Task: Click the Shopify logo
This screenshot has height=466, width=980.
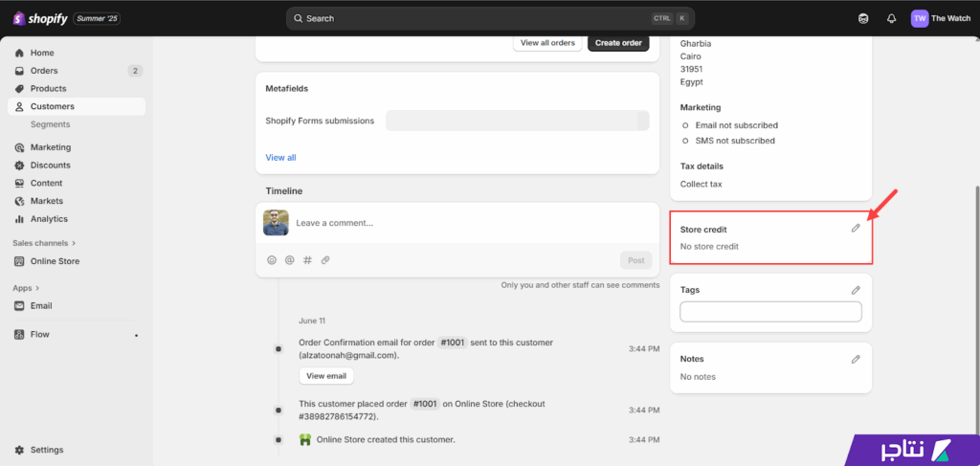Action: click(40, 19)
